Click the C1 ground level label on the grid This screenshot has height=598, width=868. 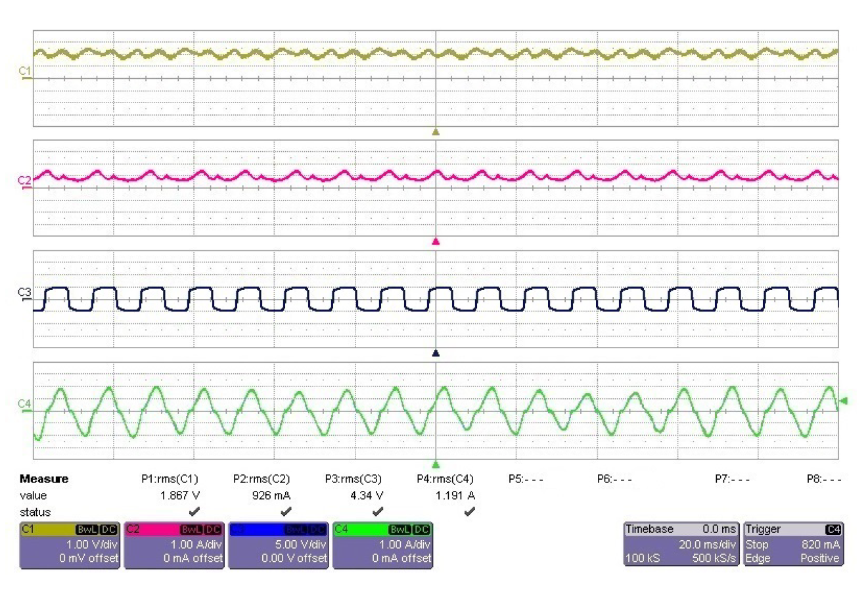coord(25,72)
